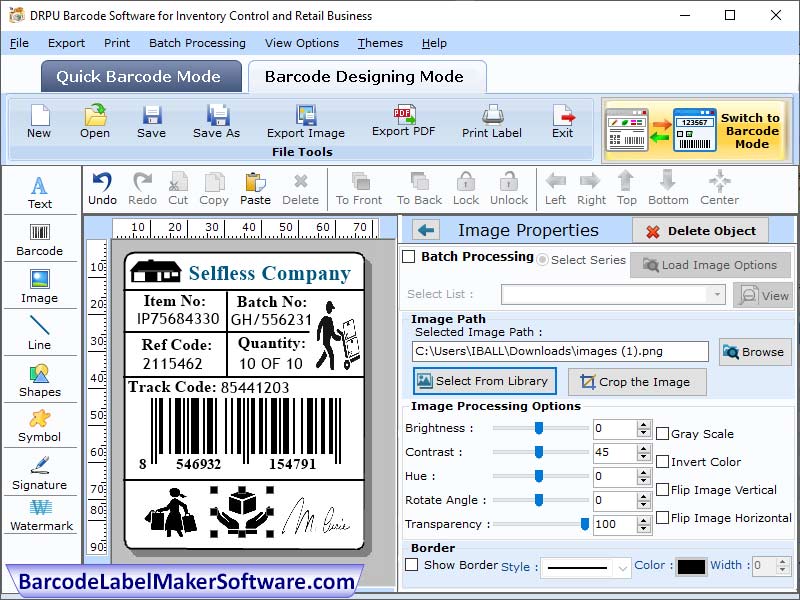Screen dimensions: 800x600
Task: Select the Barcode tool in sidebar
Action: point(40,240)
